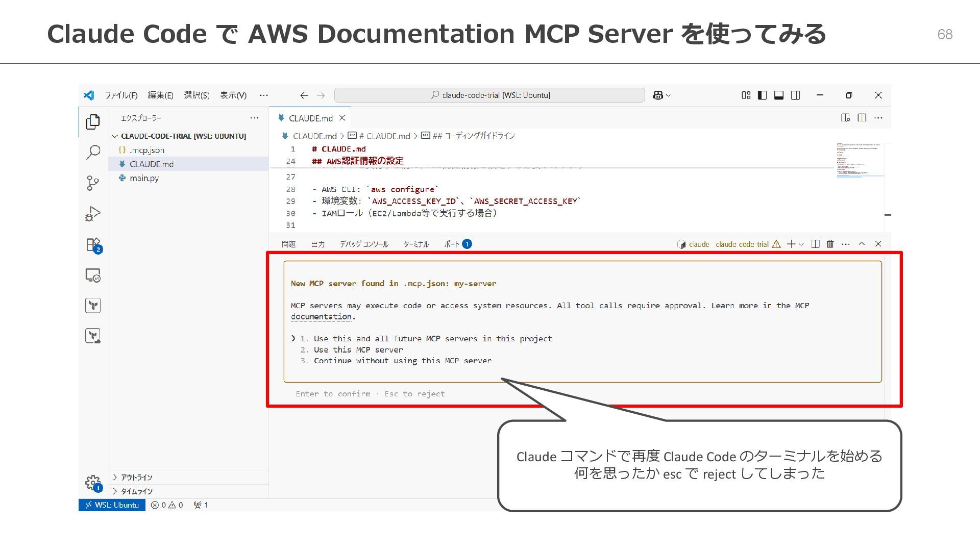This screenshot has width=980, height=551.
Task: Open the 編集(E) menu
Action: click(x=160, y=95)
